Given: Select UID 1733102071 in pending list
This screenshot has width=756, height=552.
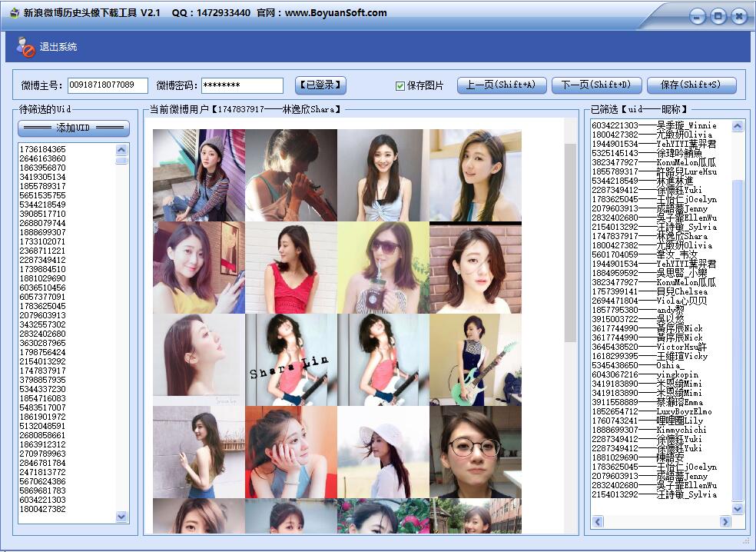Looking at the screenshot, I should coord(42,241).
